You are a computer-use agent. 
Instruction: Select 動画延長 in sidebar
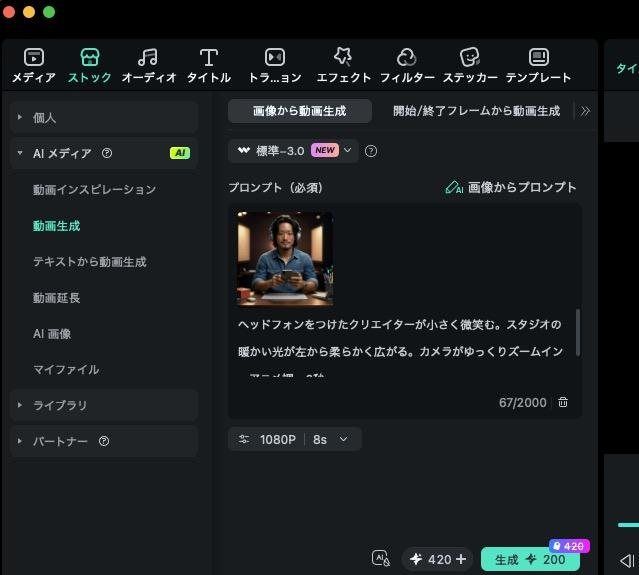pos(56,297)
